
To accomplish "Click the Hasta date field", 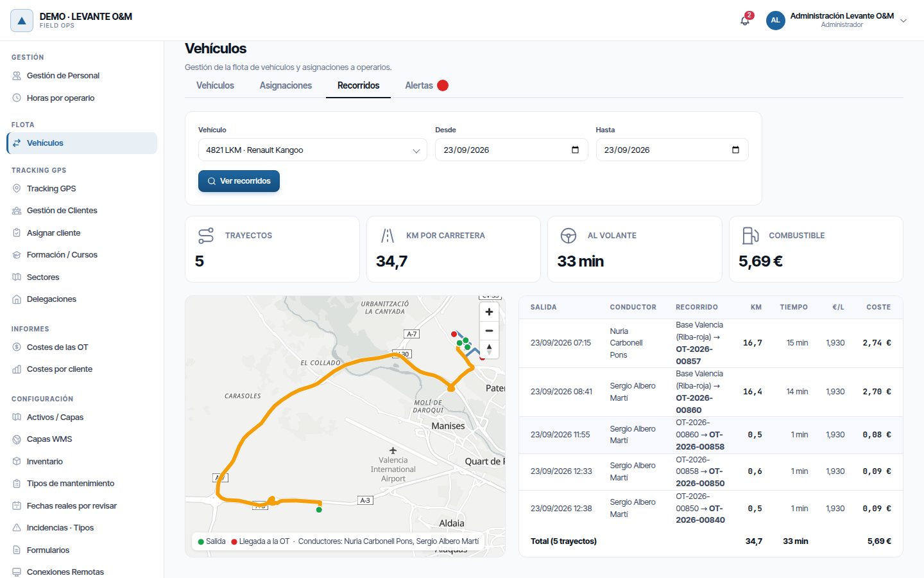I will pos(672,150).
